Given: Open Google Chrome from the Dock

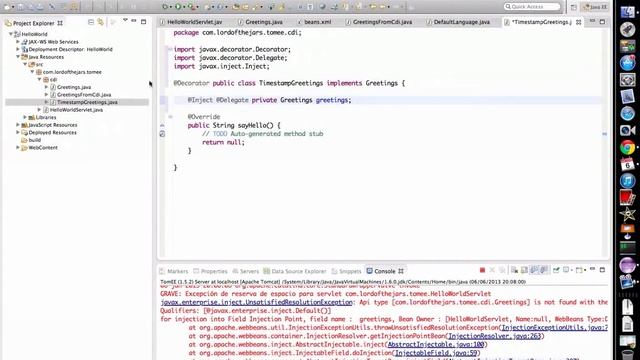Looking at the screenshot, I should (627, 147).
